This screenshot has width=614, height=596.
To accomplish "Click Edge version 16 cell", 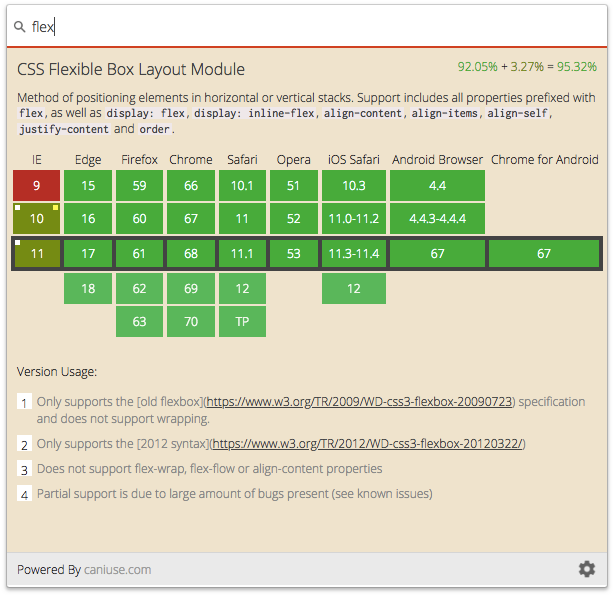I will point(88,218).
